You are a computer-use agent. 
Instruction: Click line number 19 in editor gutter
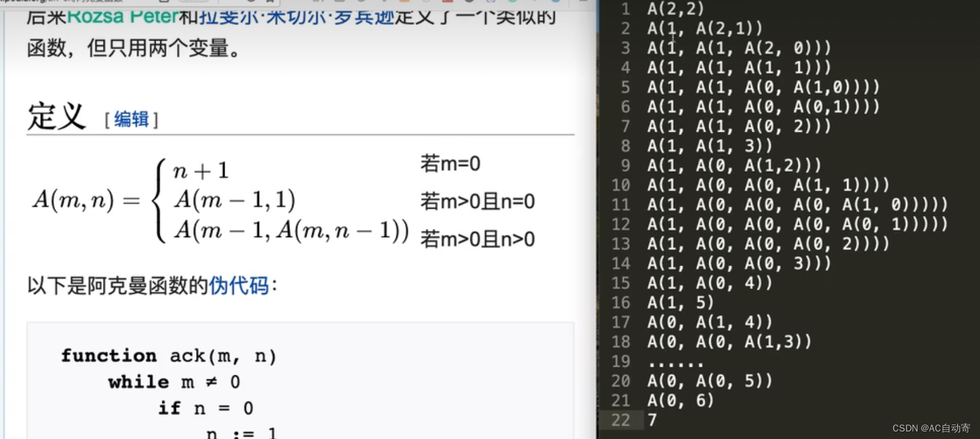(x=621, y=361)
